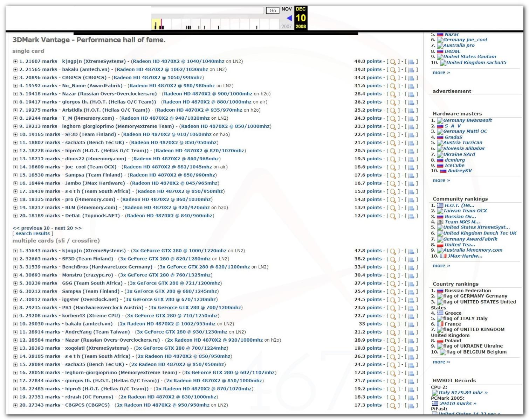The width and height of the screenshot is (529, 420).
Task: Open magnifier icon on SF3D 32663 marks row
Action: tap(393, 259)
